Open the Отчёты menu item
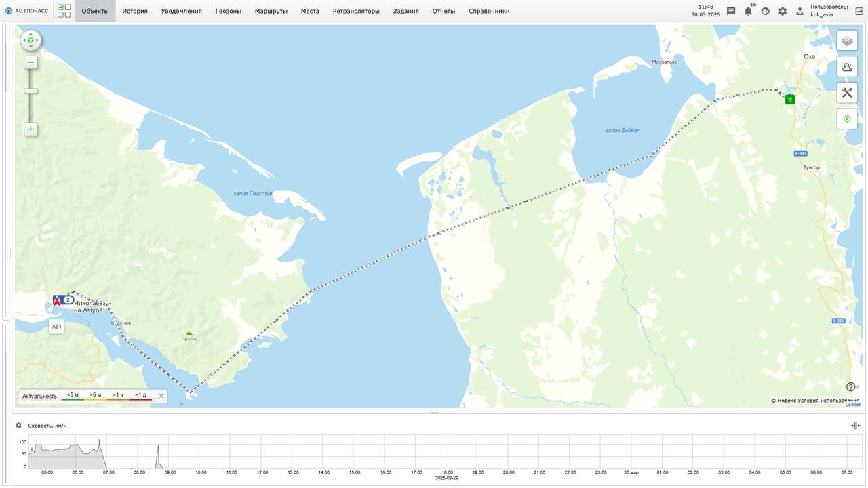This screenshot has height=488, width=868. 443,12
